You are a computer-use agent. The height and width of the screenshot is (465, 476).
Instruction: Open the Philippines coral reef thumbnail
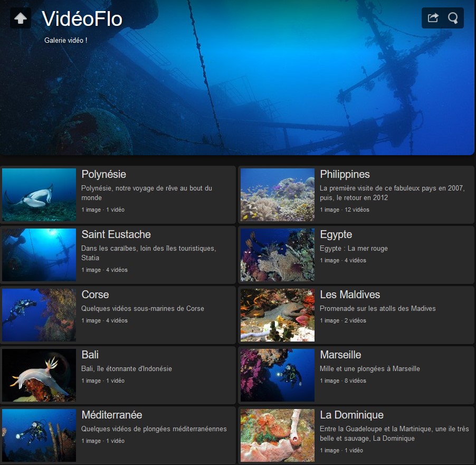click(x=278, y=195)
